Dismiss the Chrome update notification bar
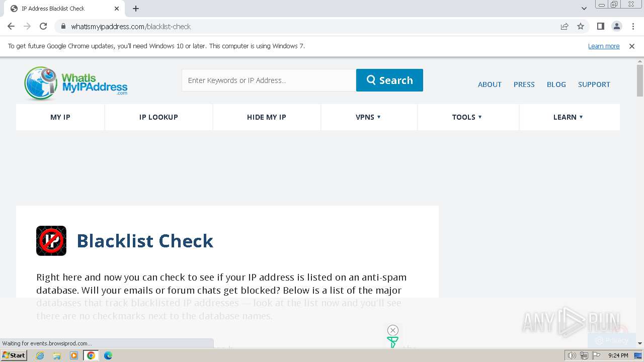The height and width of the screenshot is (362, 644). click(632, 46)
